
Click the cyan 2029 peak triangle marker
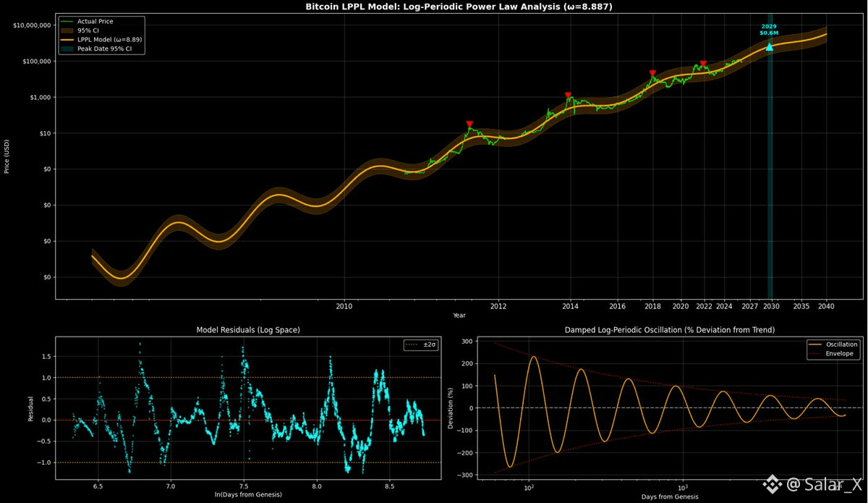[770, 46]
